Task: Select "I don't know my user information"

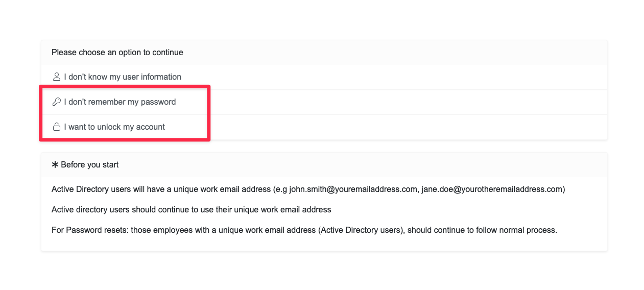Action: 123,77
